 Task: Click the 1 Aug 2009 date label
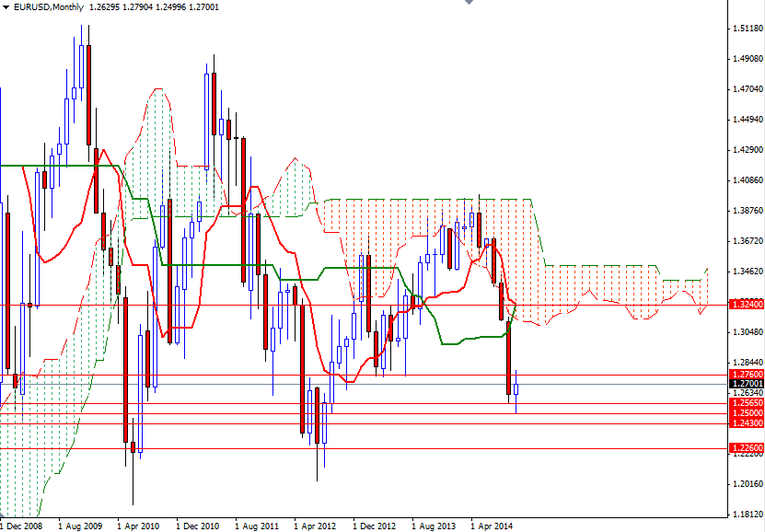click(x=80, y=526)
